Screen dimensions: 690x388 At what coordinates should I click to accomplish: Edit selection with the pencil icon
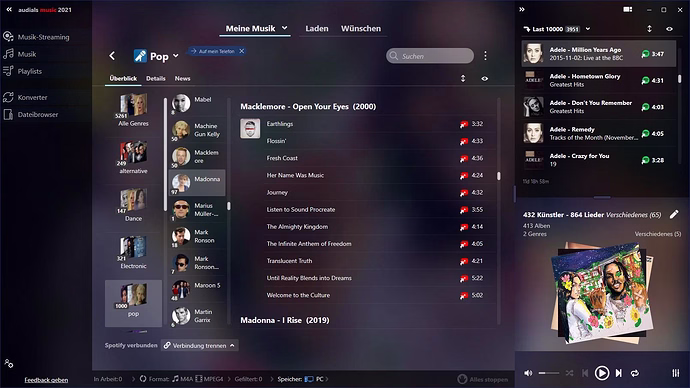coord(674,214)
